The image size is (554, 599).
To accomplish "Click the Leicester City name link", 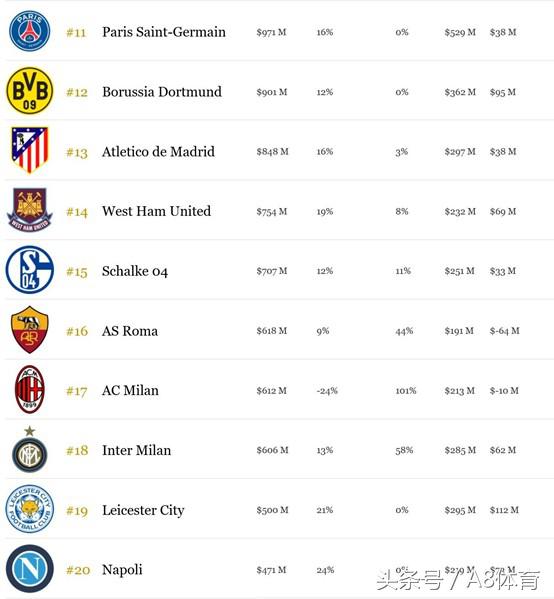I will (x=143, y=510).
